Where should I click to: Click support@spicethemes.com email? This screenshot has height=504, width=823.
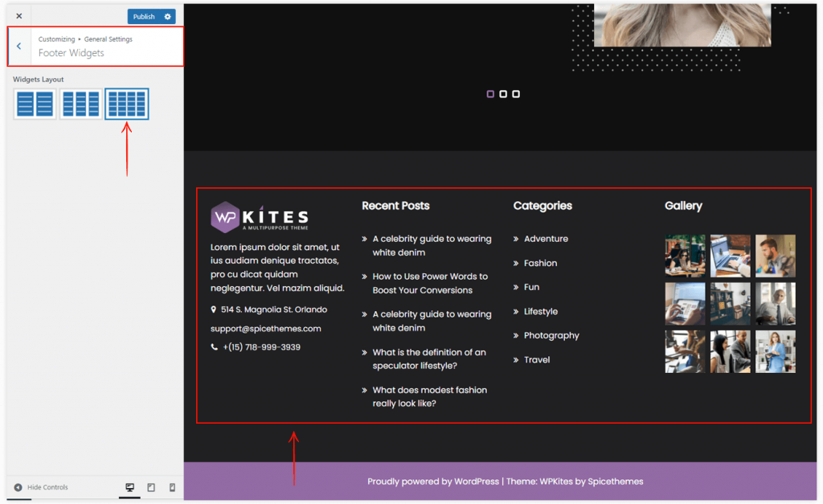(x=265, y=329)
